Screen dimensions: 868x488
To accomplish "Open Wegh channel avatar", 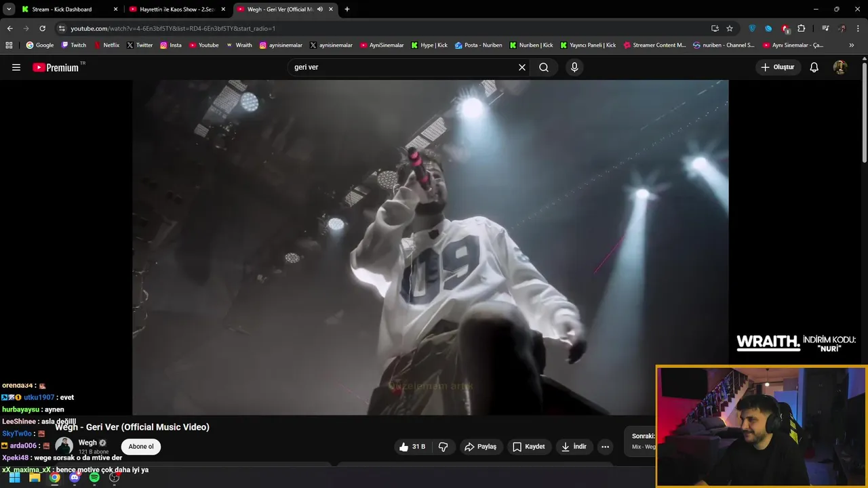I will 64,447.
